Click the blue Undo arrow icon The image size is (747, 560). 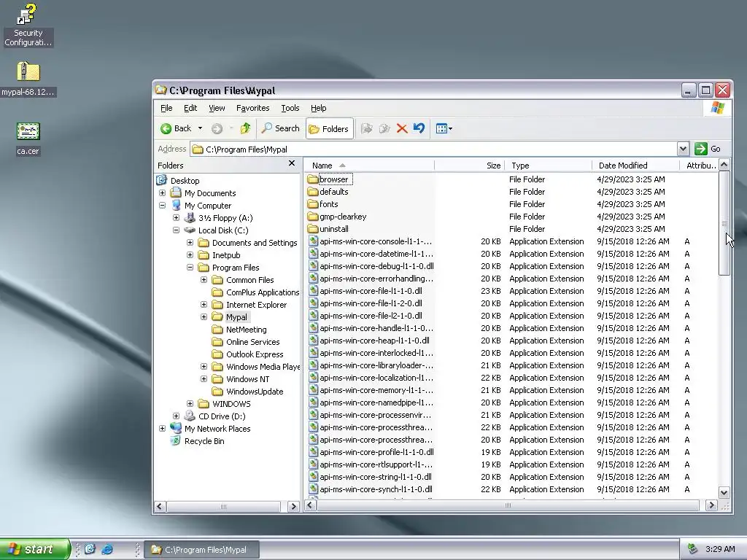point(419,128)
